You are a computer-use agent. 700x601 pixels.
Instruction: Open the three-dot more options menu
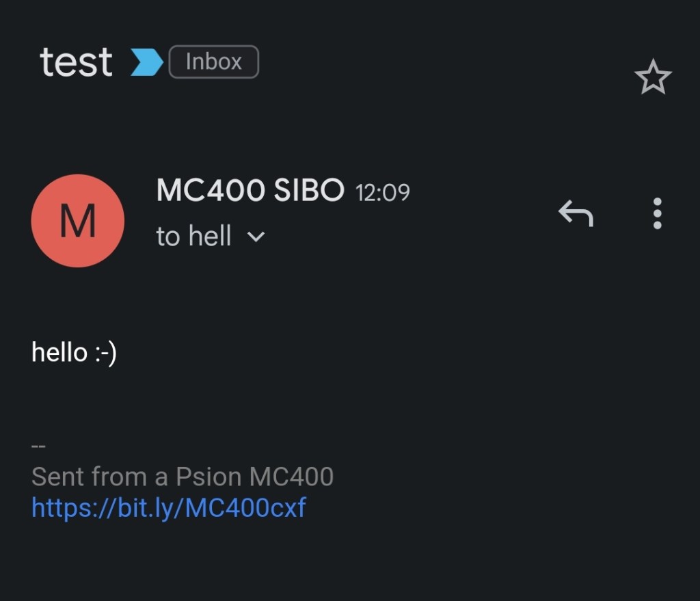click(x=657, y=213)
